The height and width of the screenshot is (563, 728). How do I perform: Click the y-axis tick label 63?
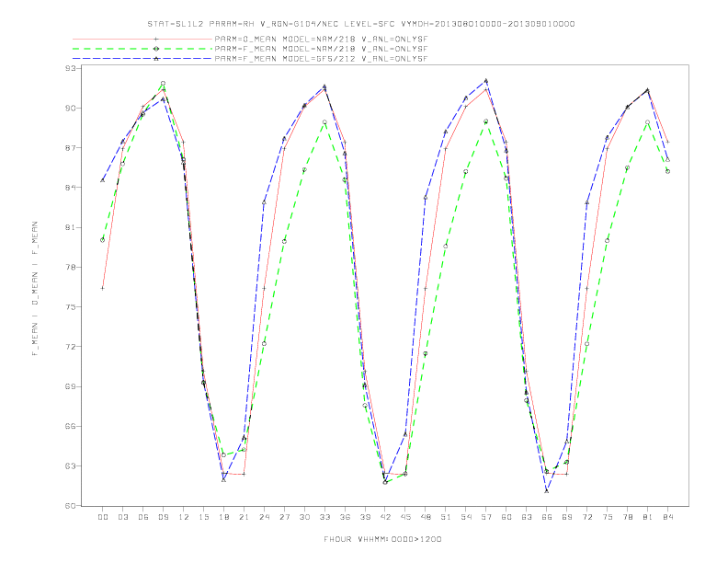(x=72, y=465)
